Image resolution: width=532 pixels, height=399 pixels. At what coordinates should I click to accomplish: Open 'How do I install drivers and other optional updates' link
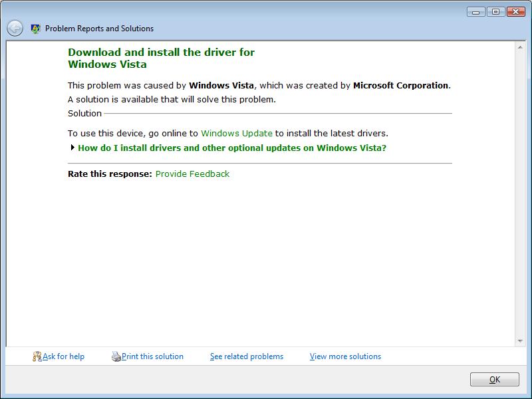pyautogui.click(x=232, y=148)
